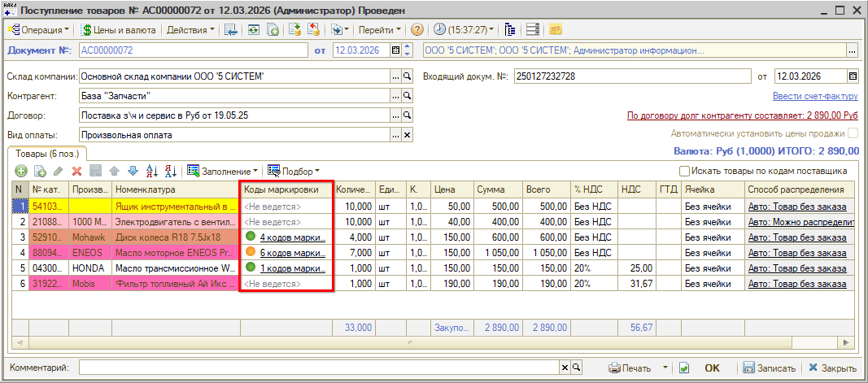Screen dimensions: 868x383
Task: Toggle automatic sale price setting checkbox
Action: coord(853,133)
